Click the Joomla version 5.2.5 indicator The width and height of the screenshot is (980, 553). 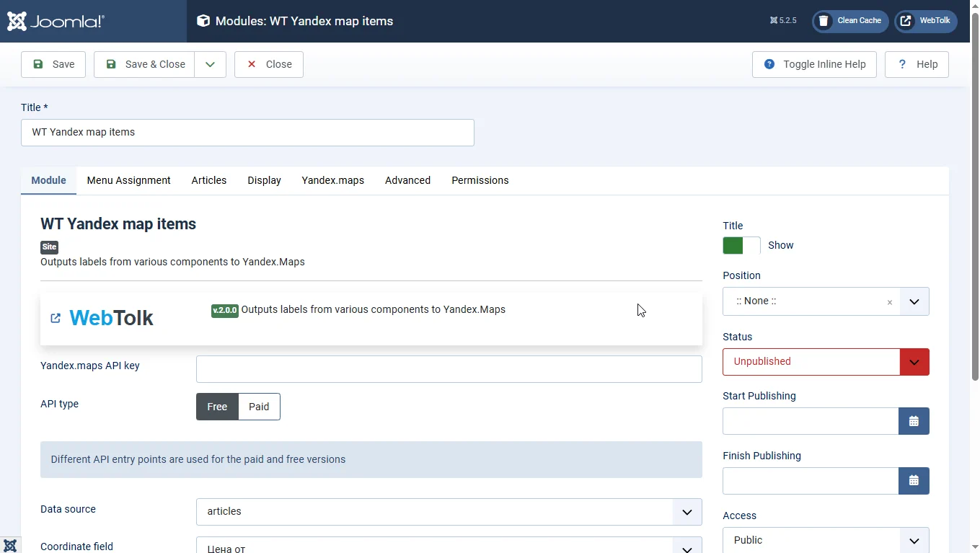(x=783, y=21)
